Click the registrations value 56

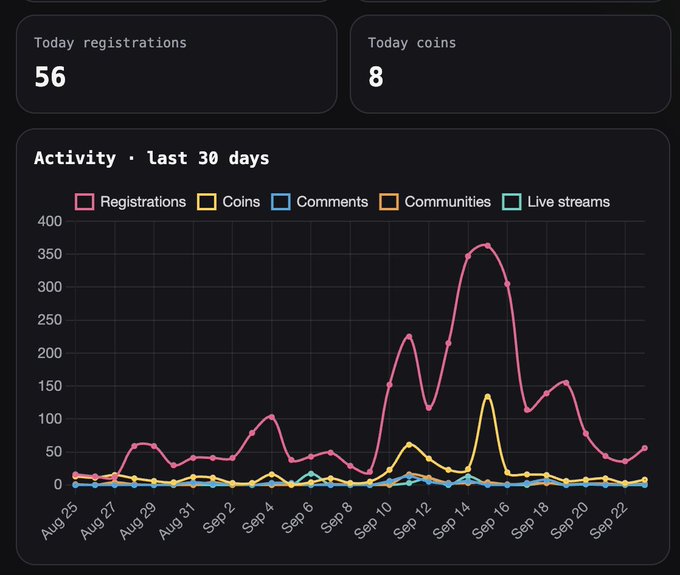50,77
